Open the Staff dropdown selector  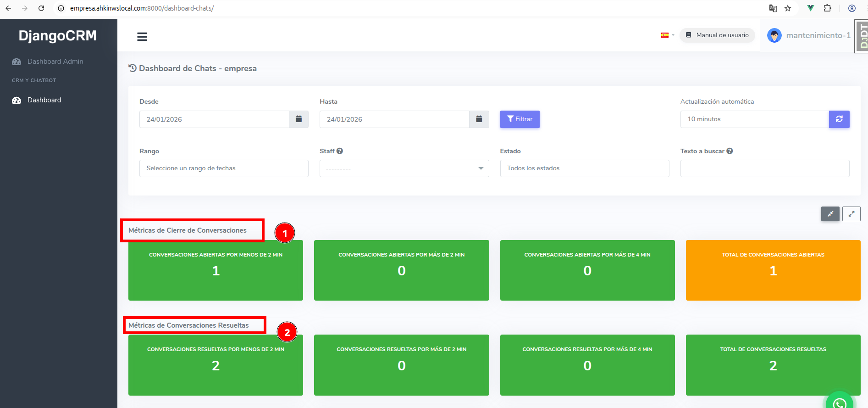pos(404,168)
